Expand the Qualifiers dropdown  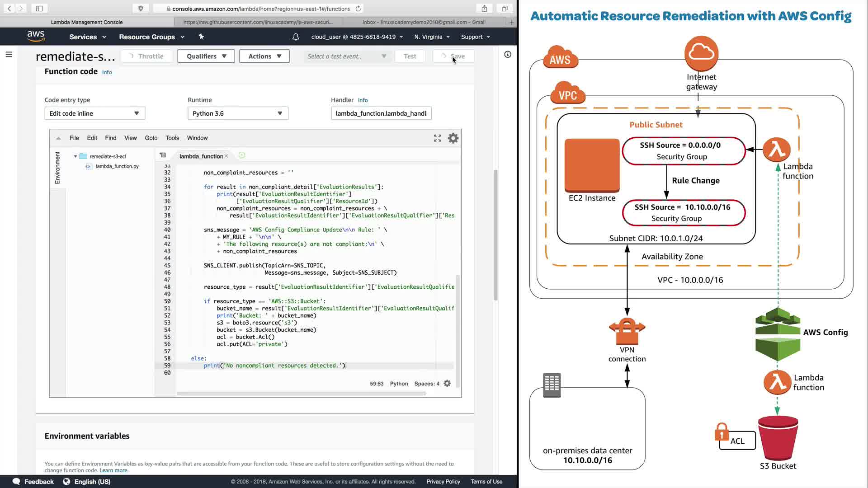[206, 56]
